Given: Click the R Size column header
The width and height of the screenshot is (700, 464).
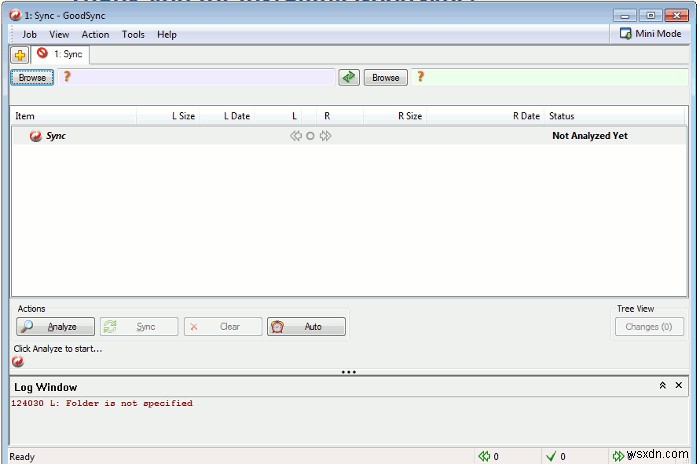Looking at the screenshot, I should click(395, 116).
